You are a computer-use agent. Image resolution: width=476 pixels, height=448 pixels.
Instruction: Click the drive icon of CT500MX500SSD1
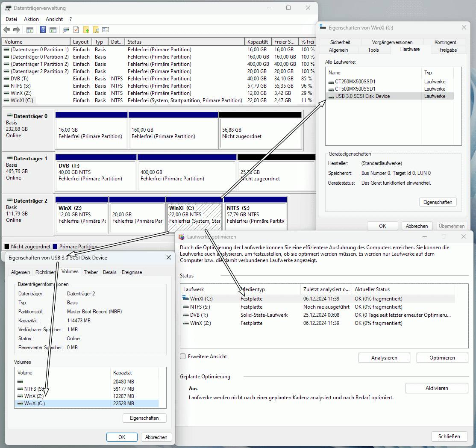(x=331, y=89)
